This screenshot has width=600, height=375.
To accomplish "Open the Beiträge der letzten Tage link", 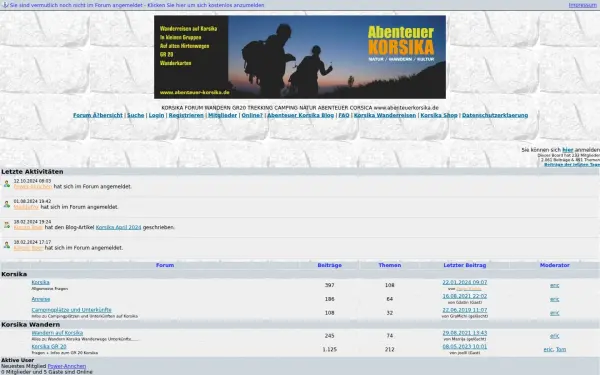I will (572, 165).
